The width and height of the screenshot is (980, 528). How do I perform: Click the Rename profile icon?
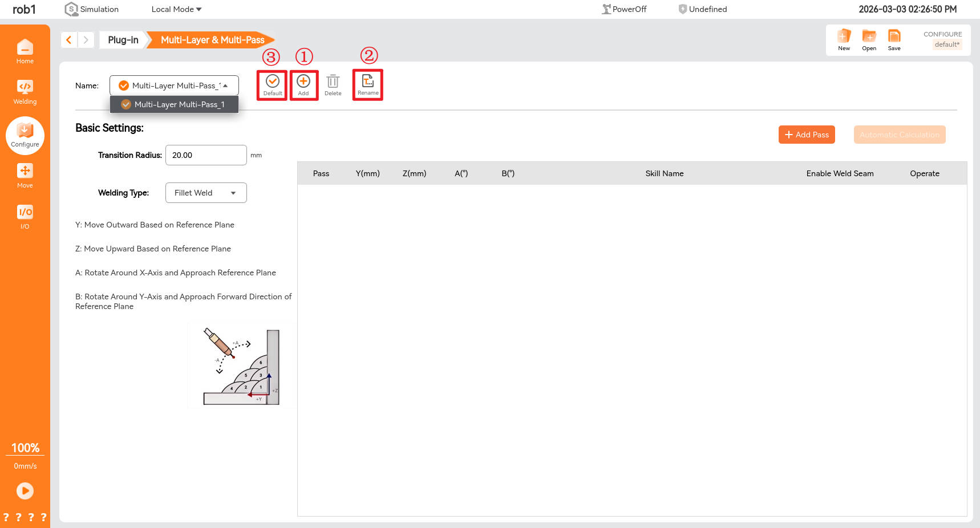coord(368,84)
